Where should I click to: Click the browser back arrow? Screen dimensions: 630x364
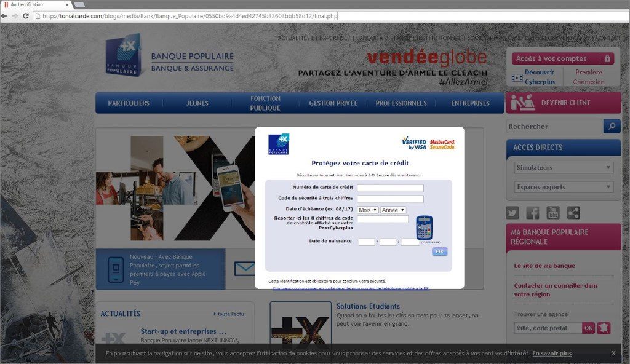4,16
